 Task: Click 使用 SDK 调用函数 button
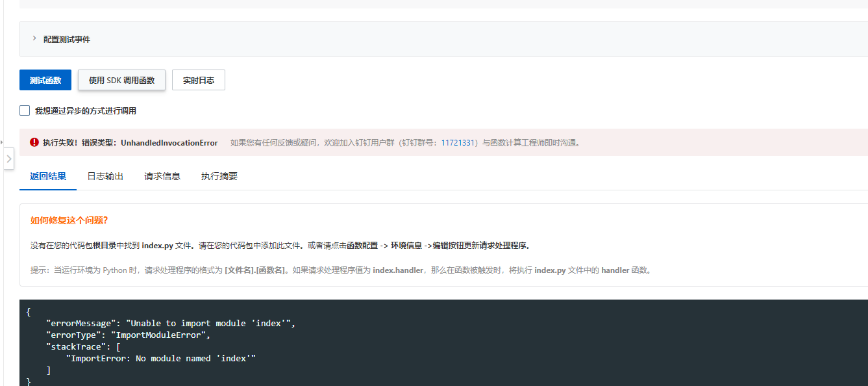[122, 80]
